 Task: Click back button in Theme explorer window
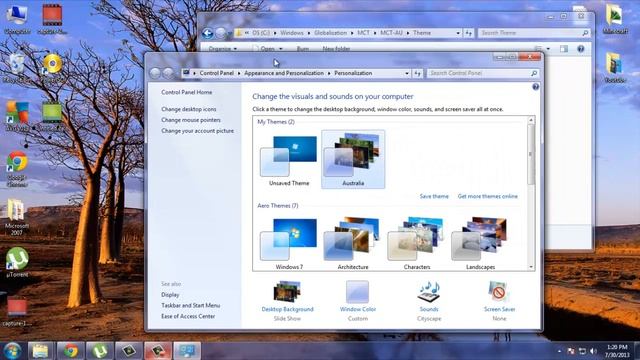(x=207, y=33)
